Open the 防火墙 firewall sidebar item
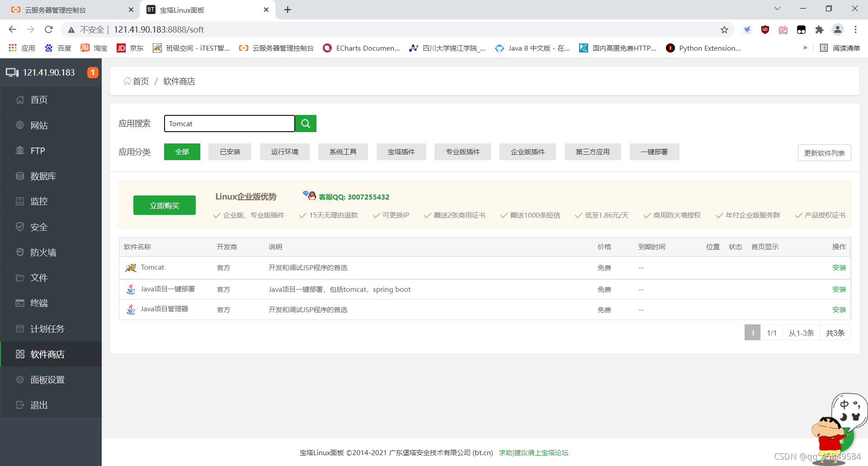The height and width of the screenshot is (466, 868). coord(51,252)
